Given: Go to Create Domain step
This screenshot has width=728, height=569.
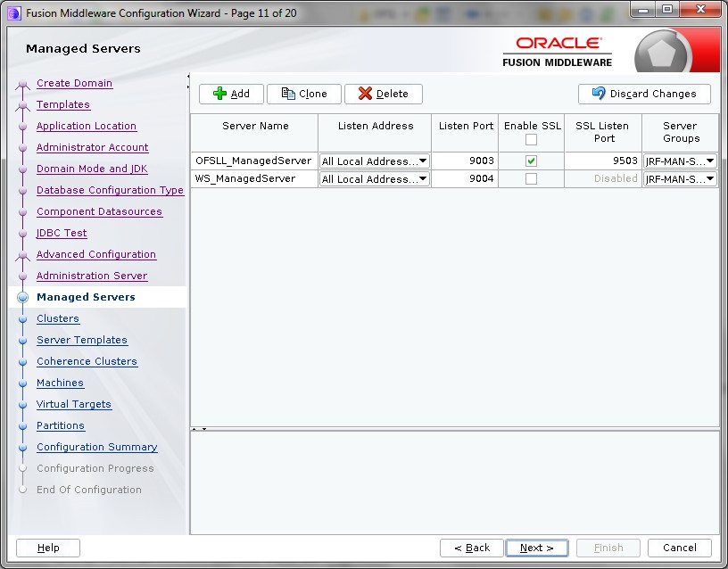Looking at the screenshot, I should (74, 83).
